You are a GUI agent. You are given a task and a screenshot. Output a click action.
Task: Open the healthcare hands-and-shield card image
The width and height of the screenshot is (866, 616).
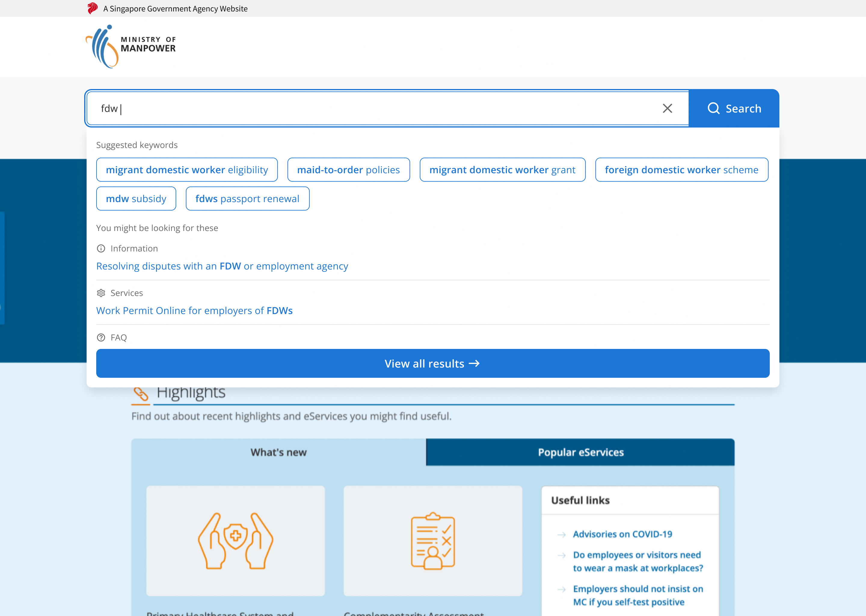(x=235, y=541)
